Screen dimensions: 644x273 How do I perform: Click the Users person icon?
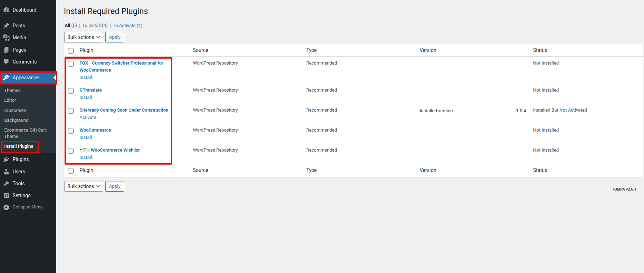pos(6,172)
